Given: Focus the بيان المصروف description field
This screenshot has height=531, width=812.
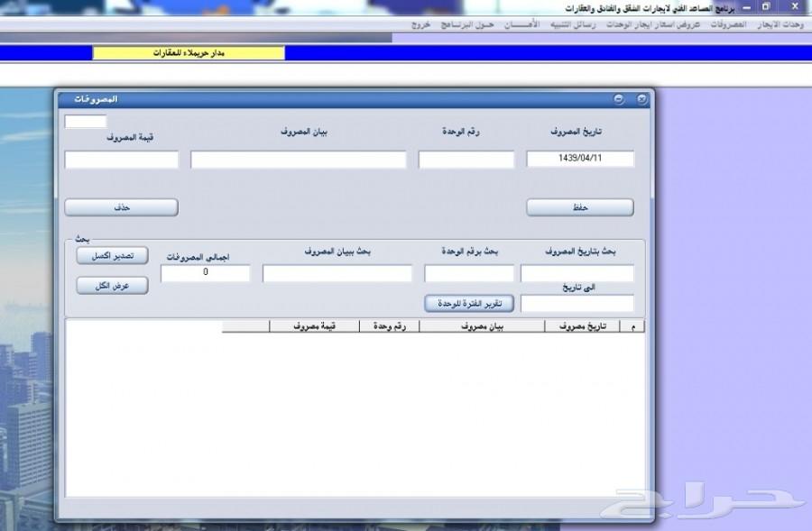Looking at the screenshot, I should point(299,160).
